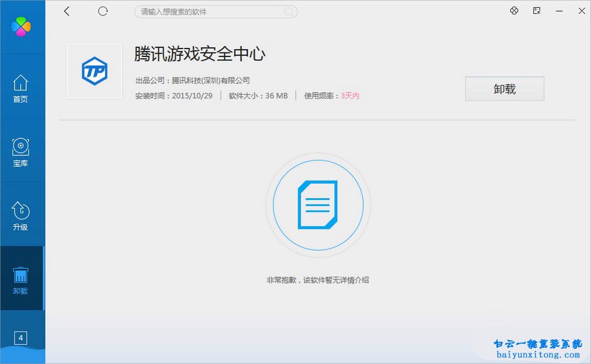The image size is (591, 364).
Task: Click the TP Tencent game security icon
Action: [94, 71]
